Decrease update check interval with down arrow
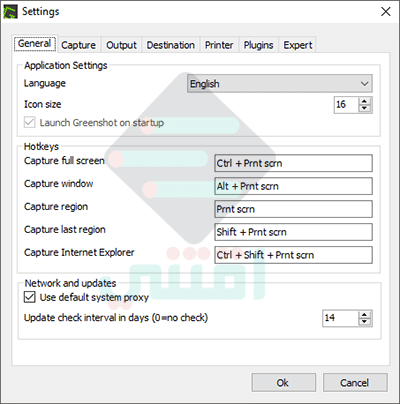Screen dimensions: 400x404 pyautogui.click(x=365, y=322)
